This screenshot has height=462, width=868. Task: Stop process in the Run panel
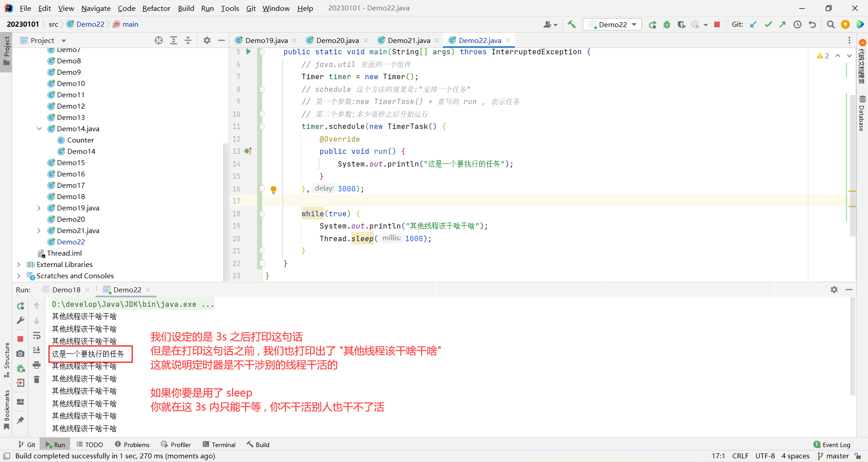[20, 338]
